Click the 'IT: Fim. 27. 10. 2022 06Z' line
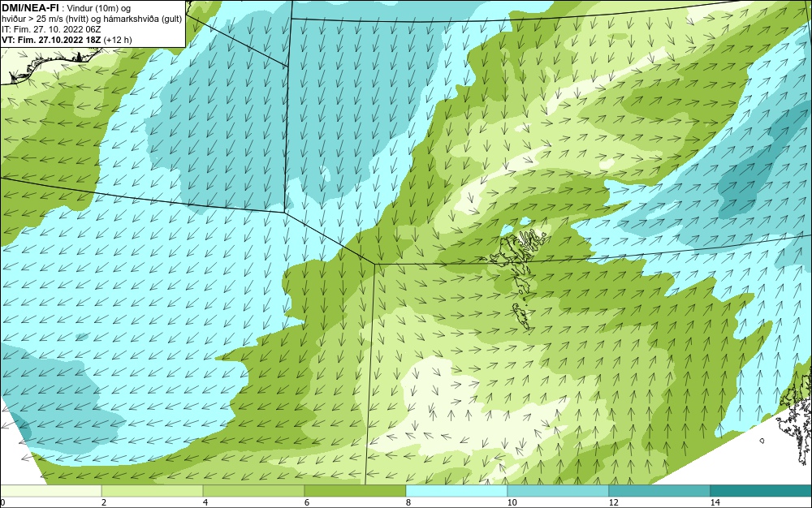This screenshot has height=508, width=812. click(51, 29)
